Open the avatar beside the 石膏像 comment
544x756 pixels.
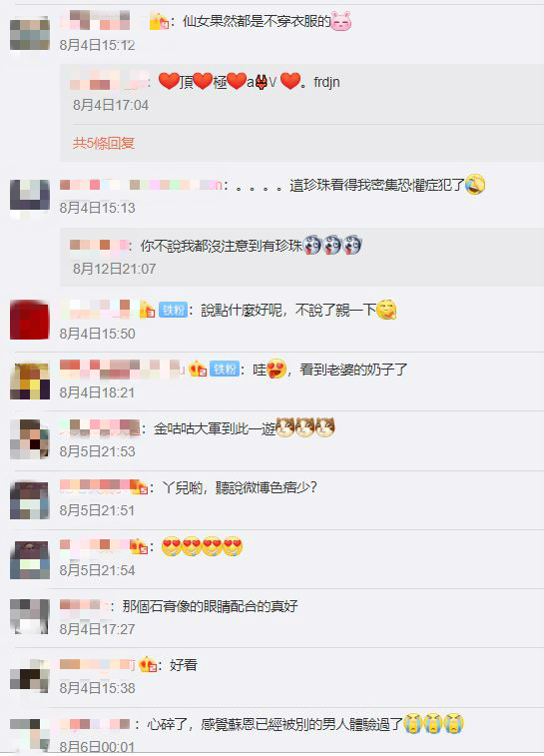tap(29, 616)
